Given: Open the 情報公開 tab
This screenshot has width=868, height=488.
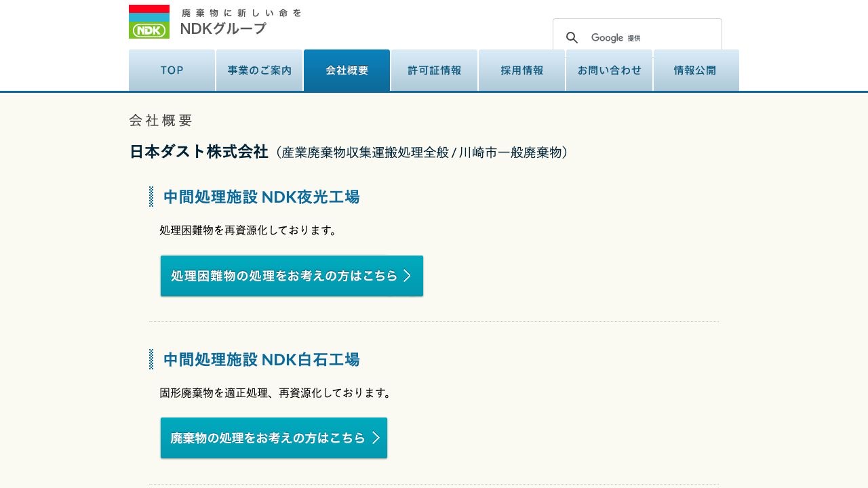Looking at the screenshot, I should pos(696,70).
